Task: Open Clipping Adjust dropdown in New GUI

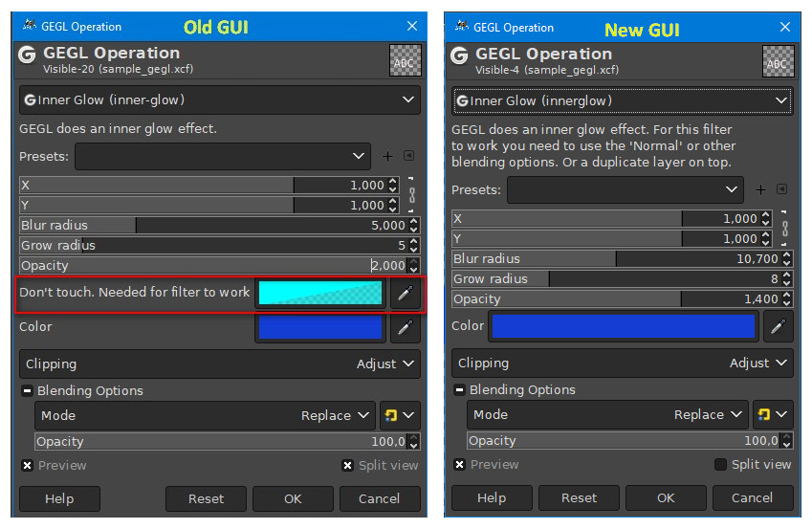Action: (622, 364)
